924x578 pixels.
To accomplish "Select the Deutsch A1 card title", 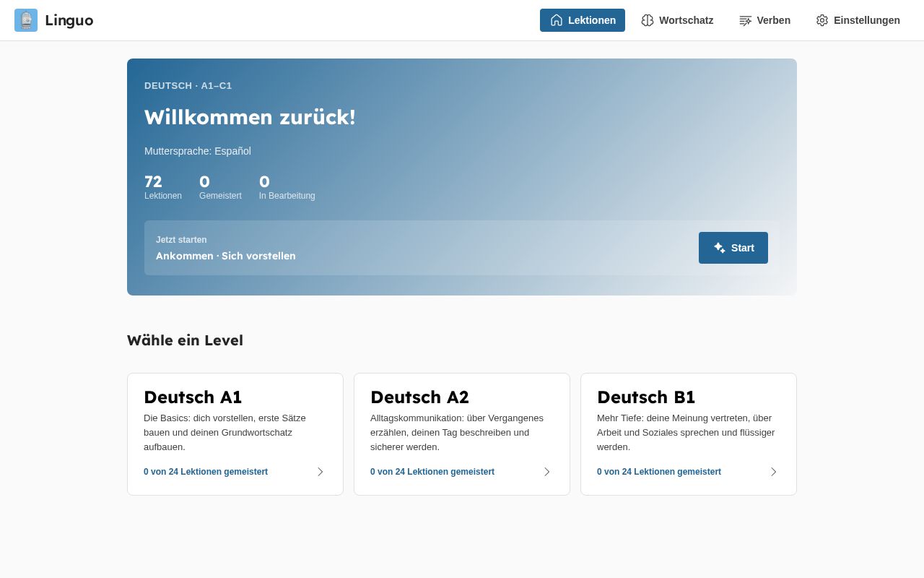I will click(193, 397).
